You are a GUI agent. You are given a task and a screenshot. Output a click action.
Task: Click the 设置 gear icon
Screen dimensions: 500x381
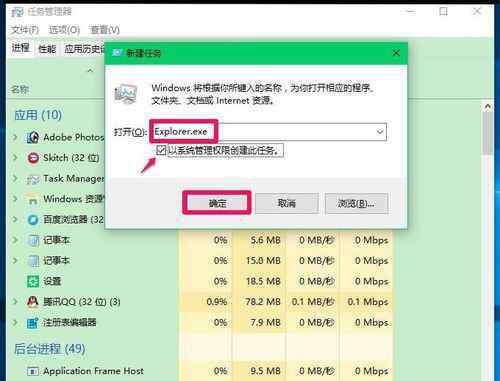point(33,281)
